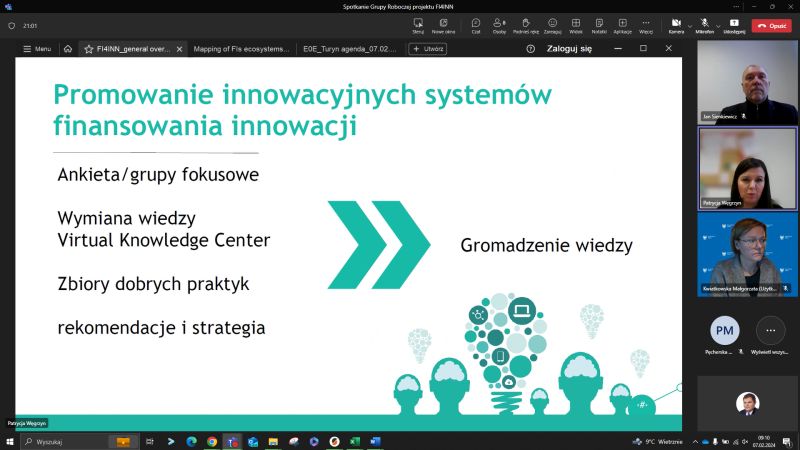Open the Windows notification center

788,442
